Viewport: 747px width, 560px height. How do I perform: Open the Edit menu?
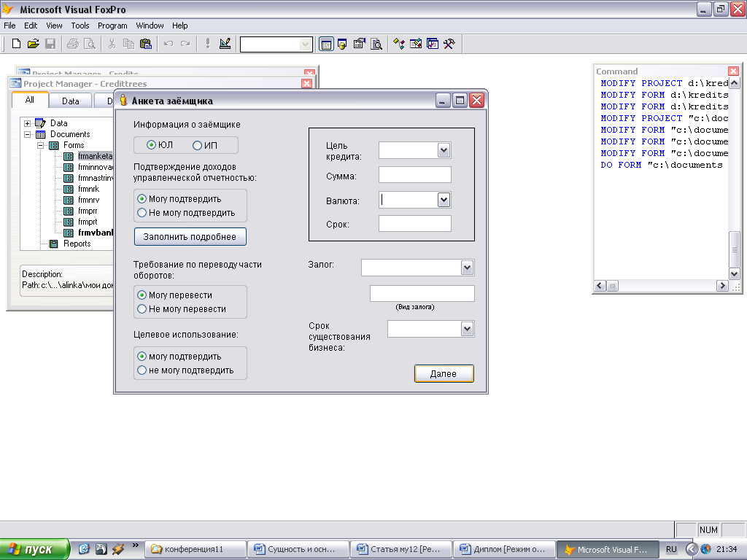[31, 26]
